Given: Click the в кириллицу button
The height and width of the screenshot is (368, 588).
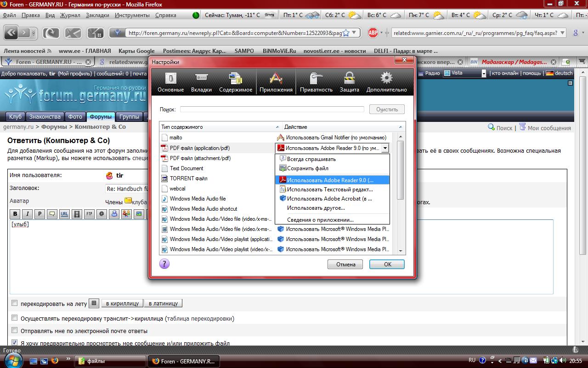Looking at the screenshot, I should pyautogui.click(x=122, y=304).
